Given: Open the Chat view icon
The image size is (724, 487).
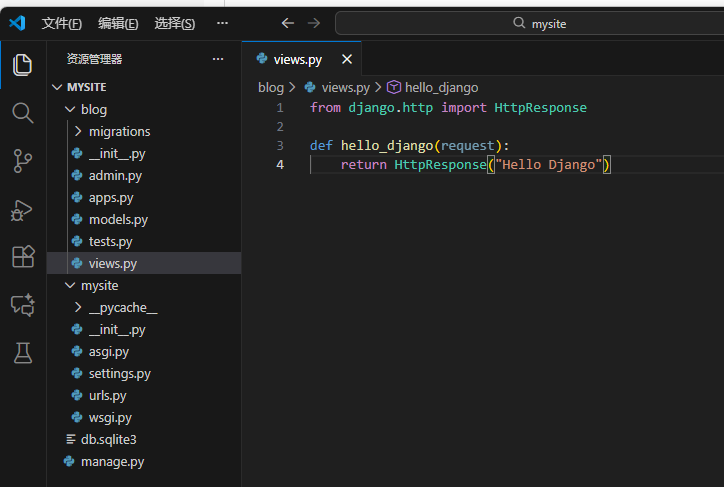Looking at the screenshot, I should (x=23, y=305).
